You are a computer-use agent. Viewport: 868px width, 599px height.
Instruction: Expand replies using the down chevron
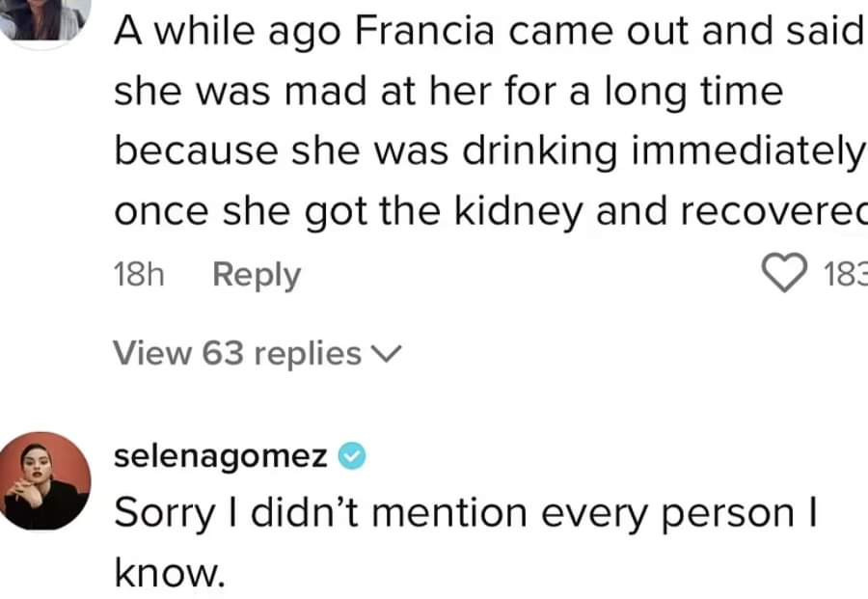(x=386, y=354)
